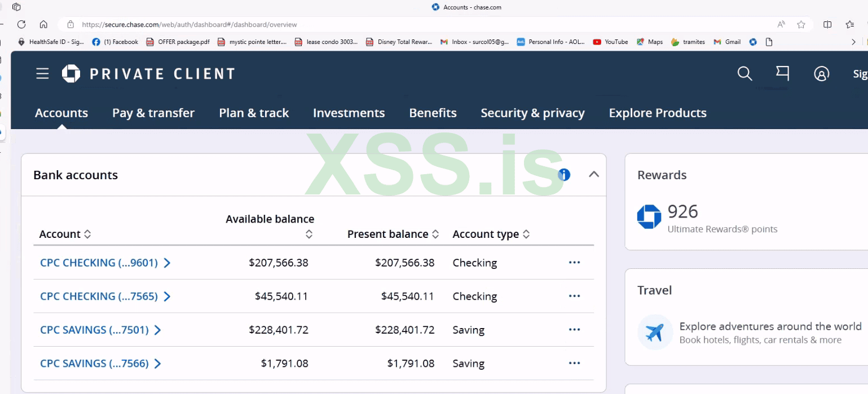This screenshot has width=868, height=394.
Task: Click 926 Ultimate Rewards points
Action: [722, 218]
